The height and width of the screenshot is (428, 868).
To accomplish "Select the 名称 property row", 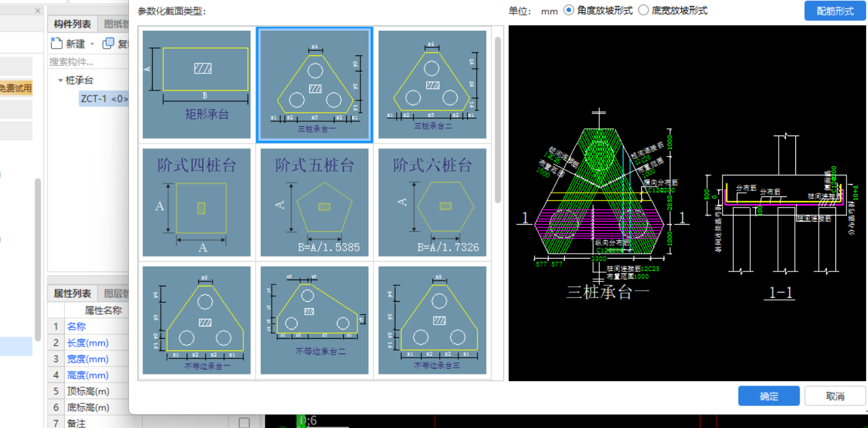I will [88, 326].
